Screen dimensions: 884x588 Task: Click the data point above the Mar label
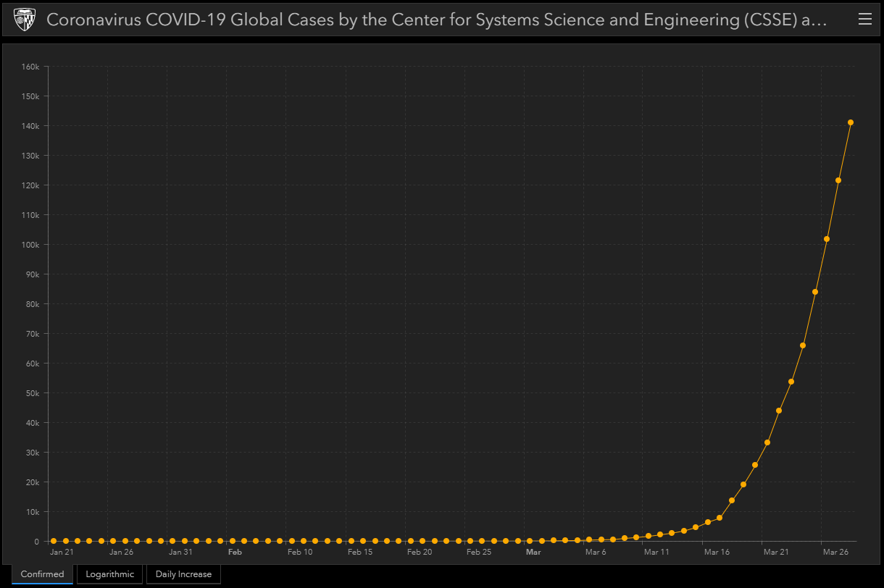coord(530,541)
